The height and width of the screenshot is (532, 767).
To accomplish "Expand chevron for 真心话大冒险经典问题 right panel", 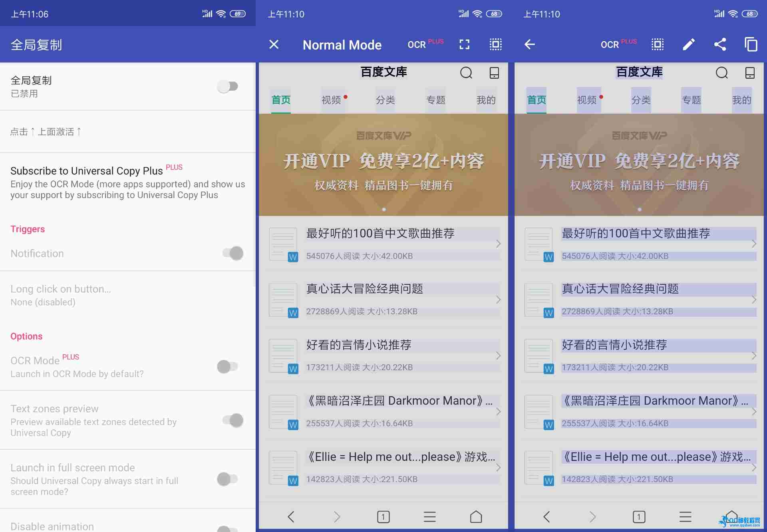I will [x=754, y=300].
